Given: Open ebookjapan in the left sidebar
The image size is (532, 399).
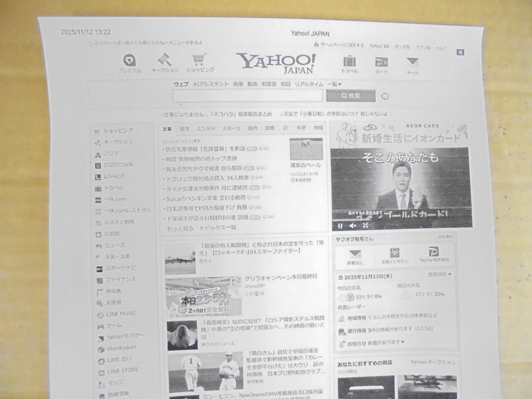Looking at the screenshot, I should [117, 348].
